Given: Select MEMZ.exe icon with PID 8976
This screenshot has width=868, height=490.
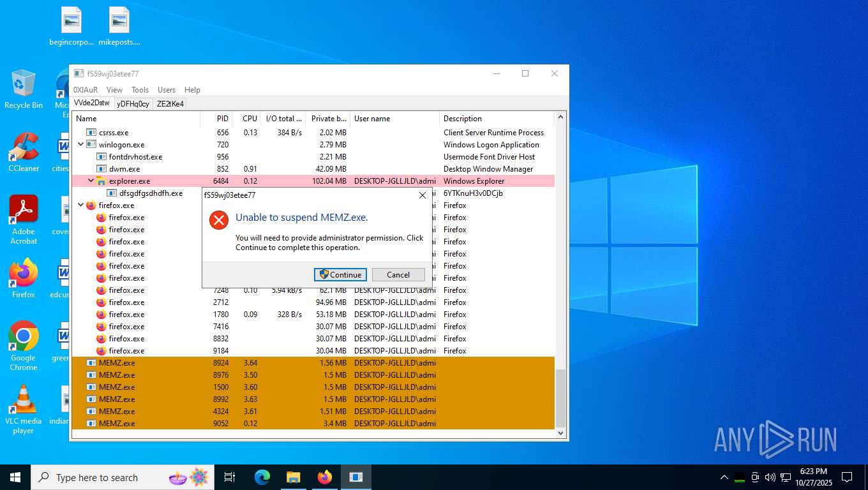Looking at the screenshot, I should (x=91, y=375).
